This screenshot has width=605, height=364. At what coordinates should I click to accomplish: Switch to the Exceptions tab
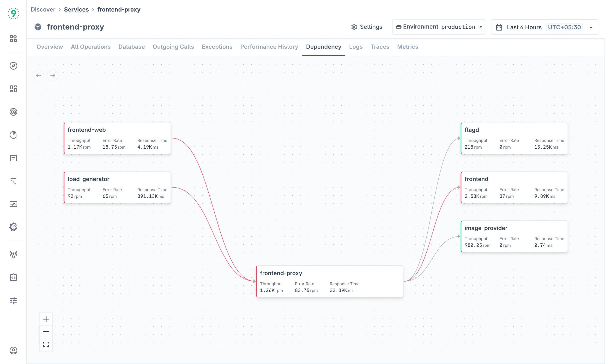tap(217, 47)
